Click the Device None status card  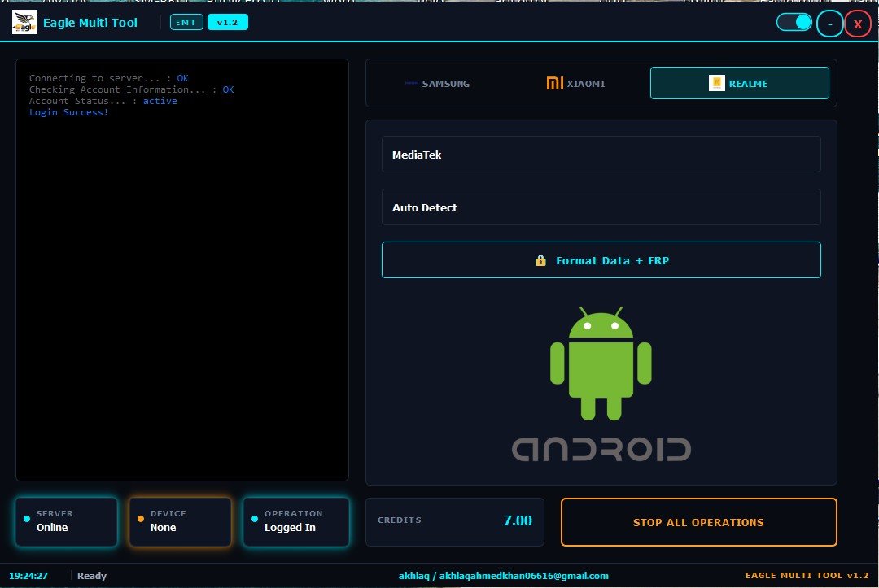point(180,521)
